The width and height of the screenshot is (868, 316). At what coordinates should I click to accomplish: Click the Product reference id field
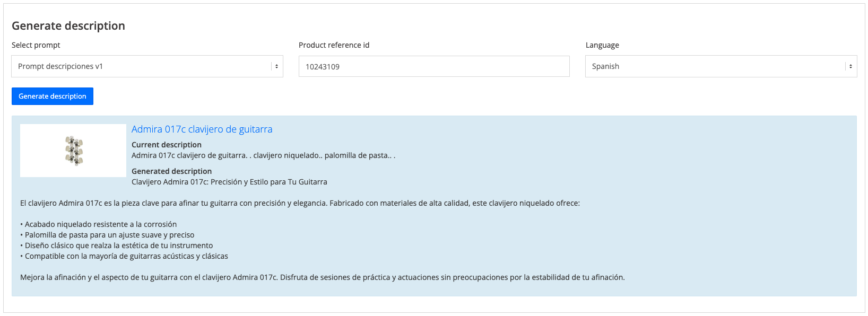click(433, 66)
